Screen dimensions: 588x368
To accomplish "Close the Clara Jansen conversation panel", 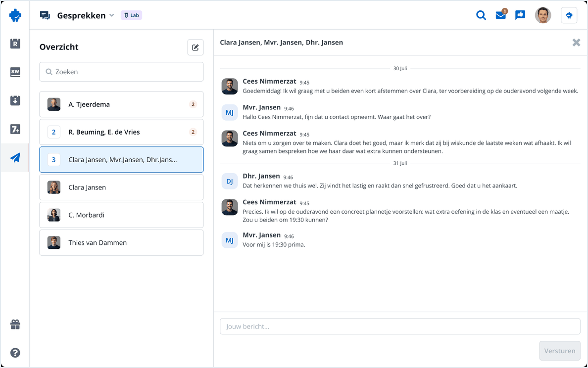I will point(577,43).
